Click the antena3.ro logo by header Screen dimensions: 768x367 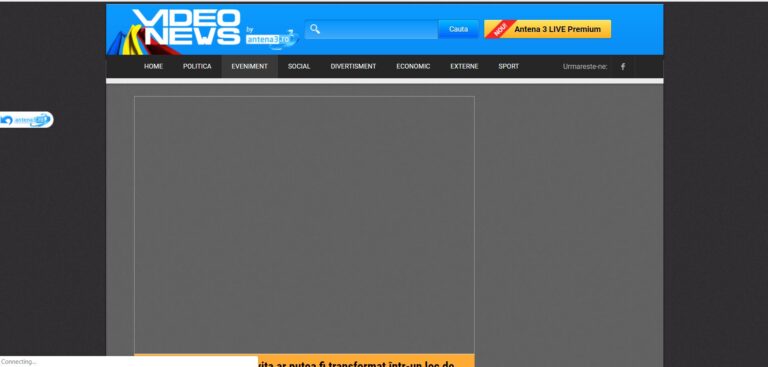click(x=272, y=39)
